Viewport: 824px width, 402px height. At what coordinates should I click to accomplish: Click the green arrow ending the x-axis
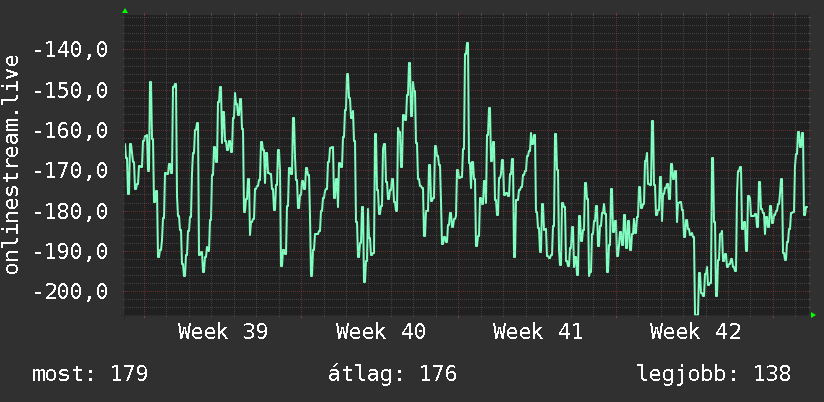point(813,315)
